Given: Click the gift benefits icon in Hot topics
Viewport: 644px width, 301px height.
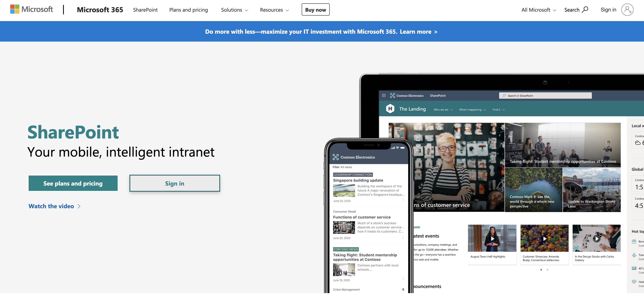Looking at the screenshot, I should click(x=634, y=242).
